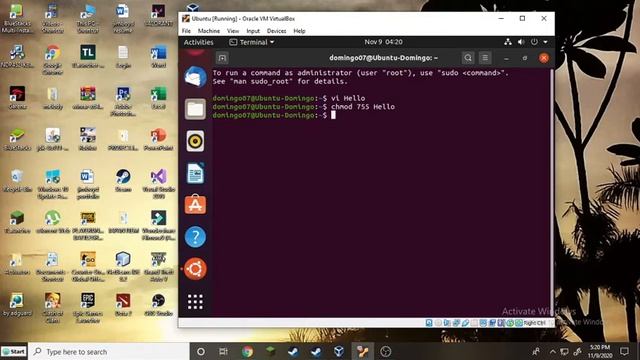Select the Google Chrome desktop shortcut
This screenshot has height=360, width=640.
click(52, 60)
